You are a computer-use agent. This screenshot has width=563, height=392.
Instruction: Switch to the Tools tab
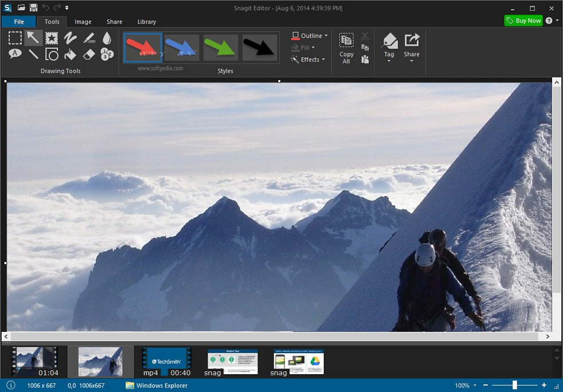(x=52, y=22)
